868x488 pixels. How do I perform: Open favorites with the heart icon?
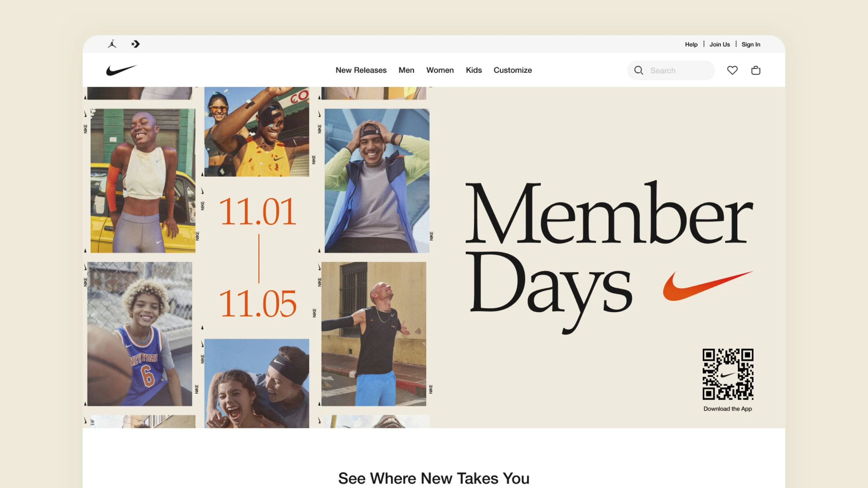tap(732, 70)
